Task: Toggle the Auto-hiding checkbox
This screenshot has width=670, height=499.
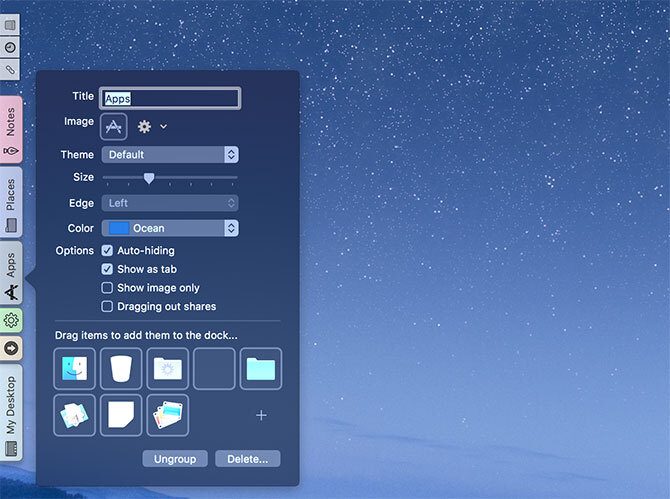Action: coord(107,251)
